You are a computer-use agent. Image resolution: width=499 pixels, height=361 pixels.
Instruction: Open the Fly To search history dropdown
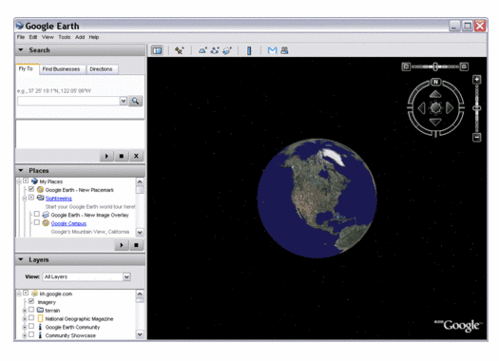click(123, 101)
